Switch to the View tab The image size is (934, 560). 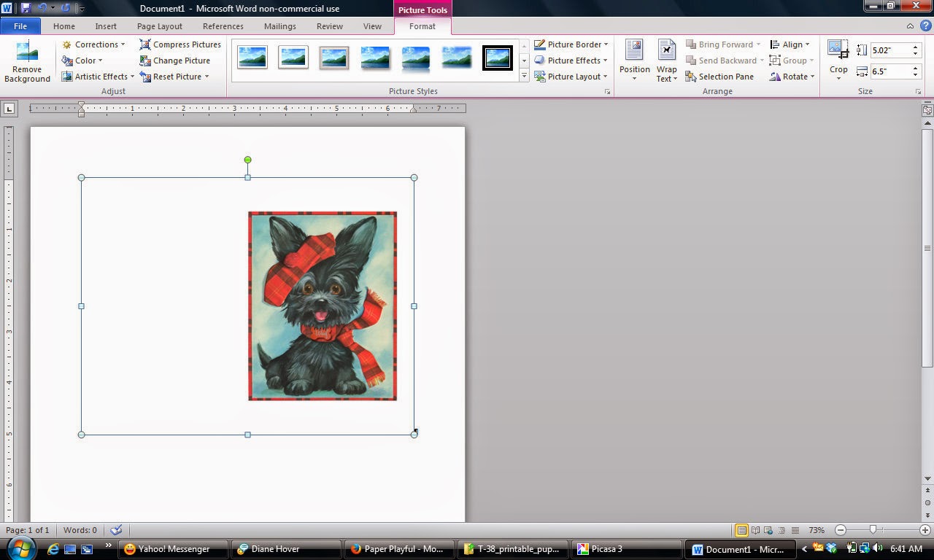point(372,26)
